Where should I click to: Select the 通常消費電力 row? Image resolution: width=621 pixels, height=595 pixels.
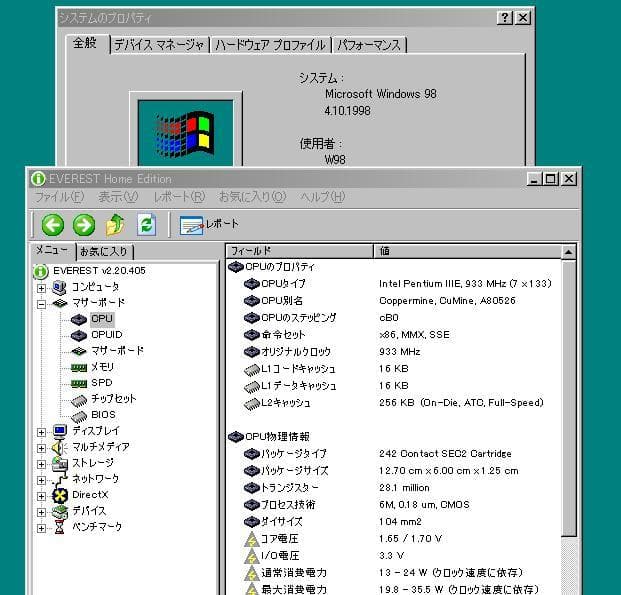pos(384,573)
